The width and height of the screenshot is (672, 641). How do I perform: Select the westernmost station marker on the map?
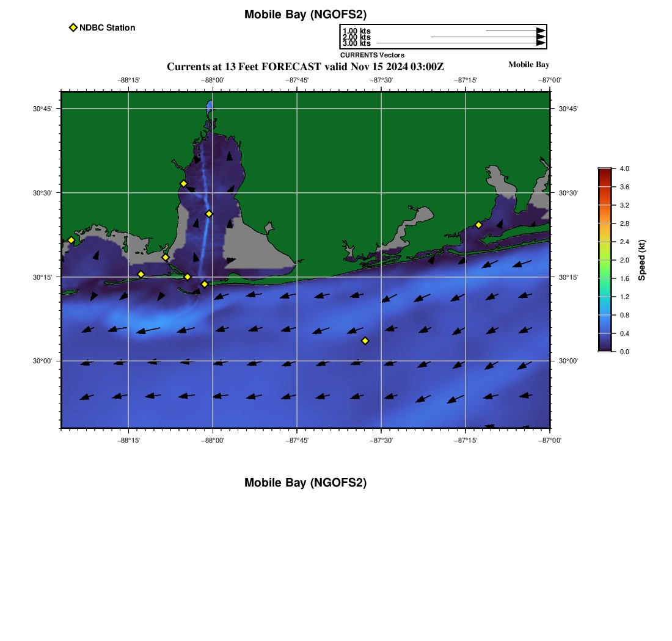(71, 240)
